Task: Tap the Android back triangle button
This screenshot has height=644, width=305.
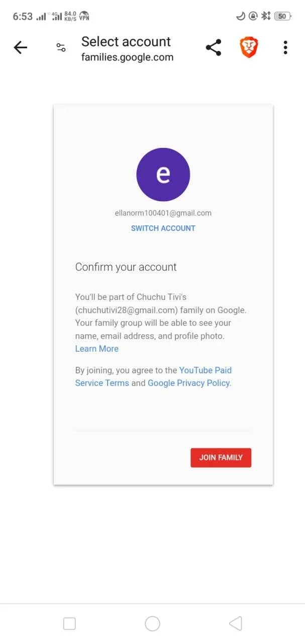Action: pyautogui.click(x=236, y=624)
